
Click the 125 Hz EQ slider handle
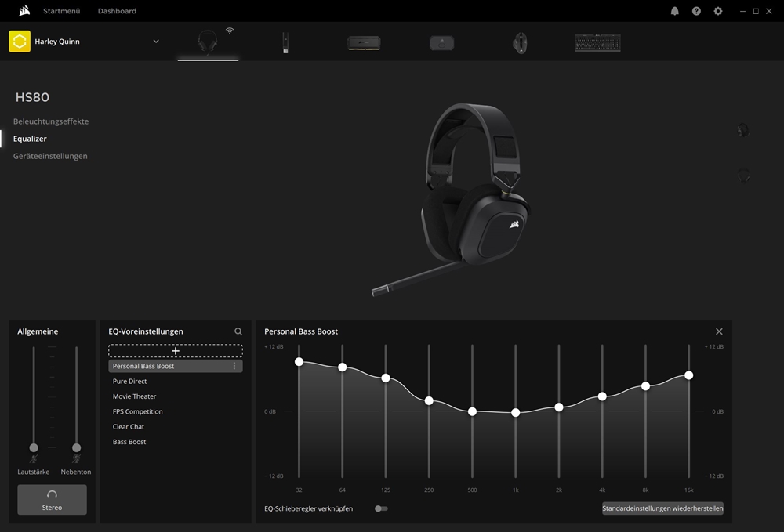coord(386,378)
